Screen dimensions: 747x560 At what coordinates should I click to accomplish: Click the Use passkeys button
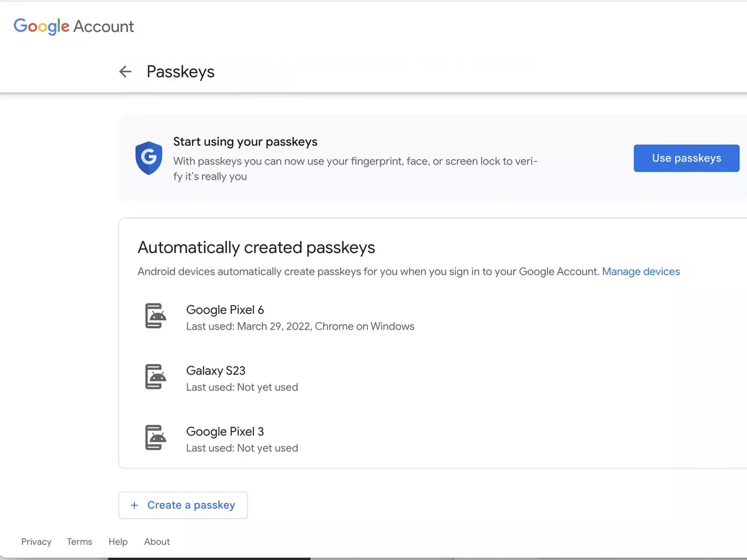(686, 158)
